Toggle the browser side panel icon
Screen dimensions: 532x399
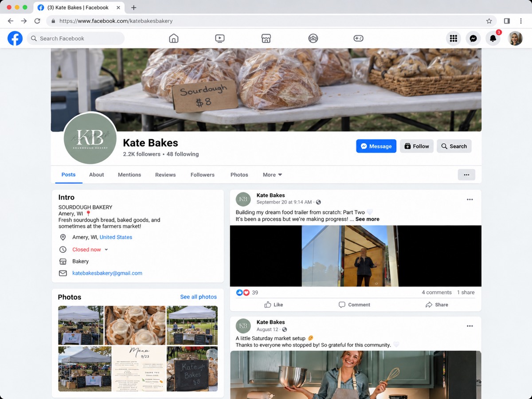(x=507, y=21)
